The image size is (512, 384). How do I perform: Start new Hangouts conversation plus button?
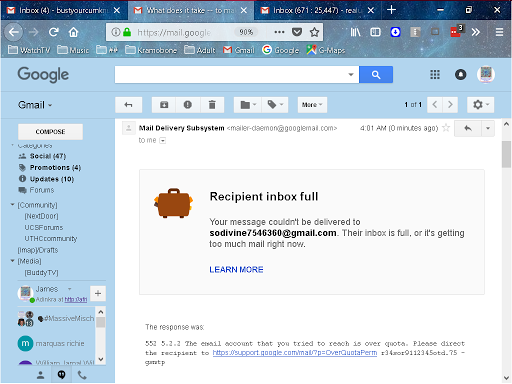(98, 293)
